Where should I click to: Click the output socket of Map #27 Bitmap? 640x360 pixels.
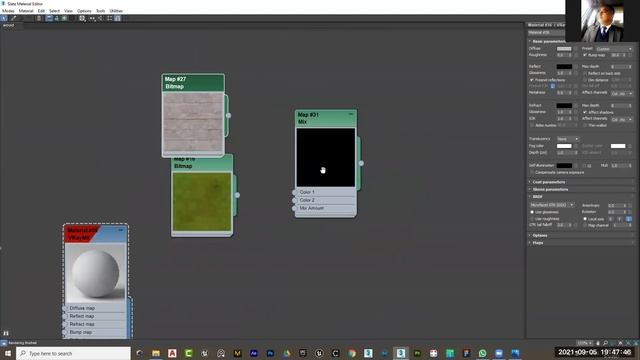click(228, 116)
